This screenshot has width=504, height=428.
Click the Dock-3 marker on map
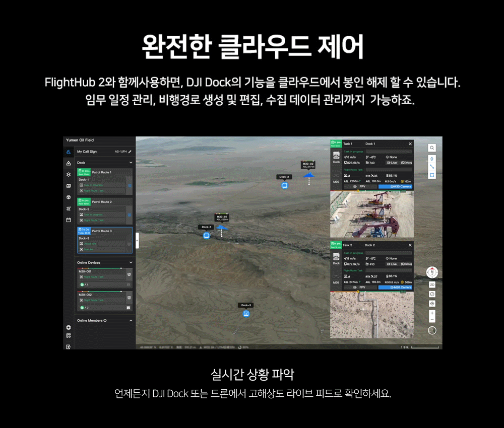pos(246,314)
